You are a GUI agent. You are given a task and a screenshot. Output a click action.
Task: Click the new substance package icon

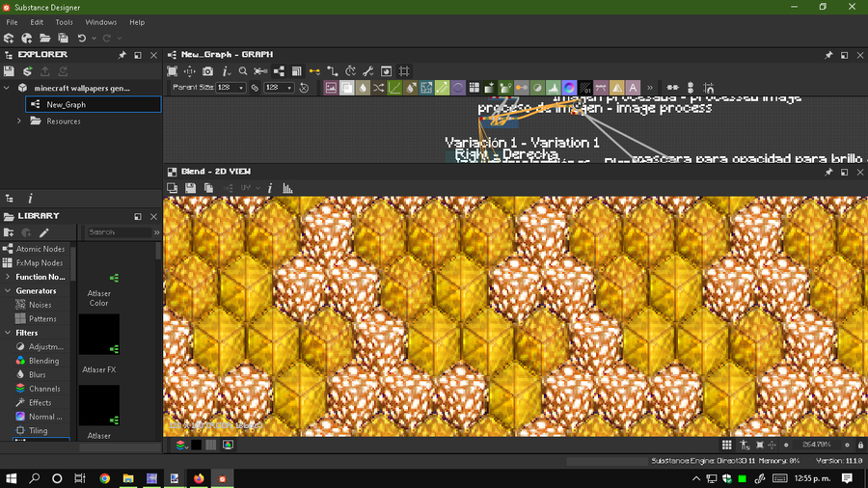click(9, 39)
